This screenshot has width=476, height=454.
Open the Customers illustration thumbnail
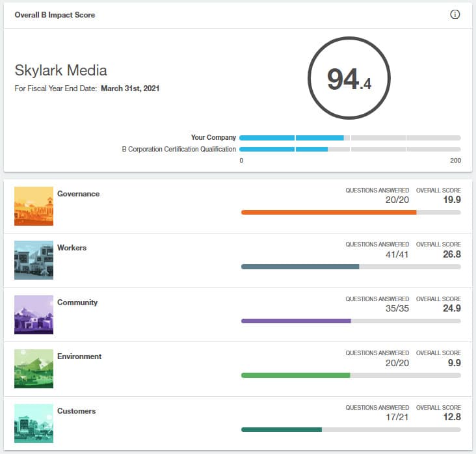click(x=34, y=423)
